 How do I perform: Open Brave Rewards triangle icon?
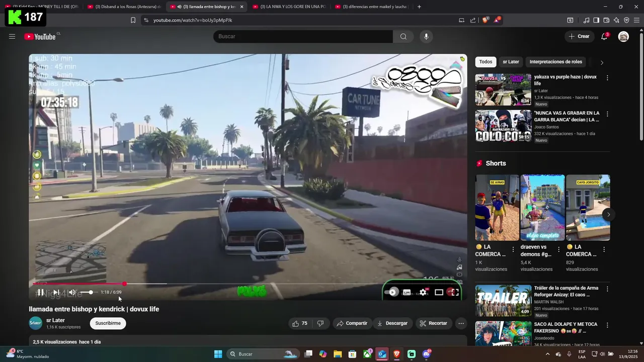point(497,20)
